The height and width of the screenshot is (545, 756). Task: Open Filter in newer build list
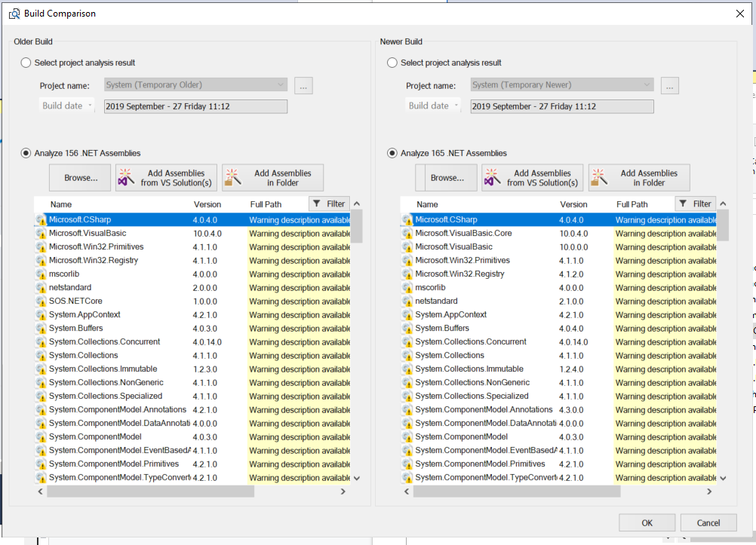coord(696,204)
